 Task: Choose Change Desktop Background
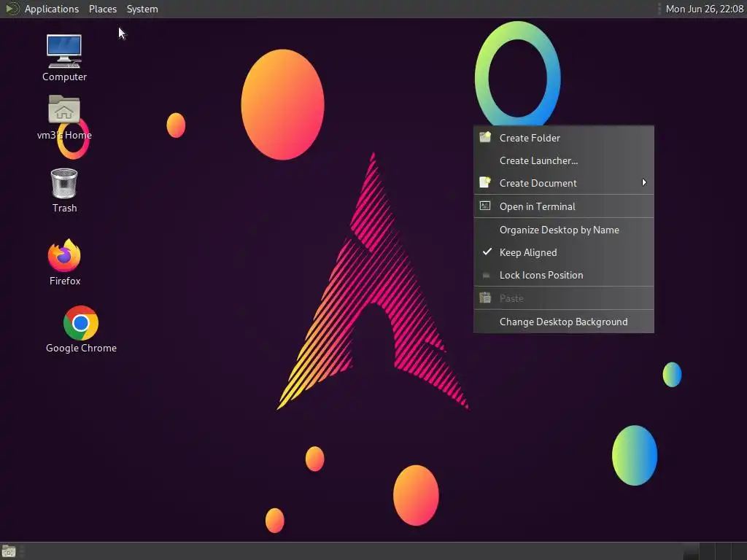pyautogui.click(x=564, y=322)
